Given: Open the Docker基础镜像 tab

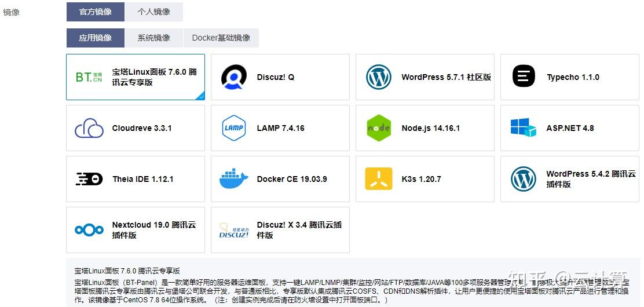Looking at the screenshot, I should (x=221, y=38).
